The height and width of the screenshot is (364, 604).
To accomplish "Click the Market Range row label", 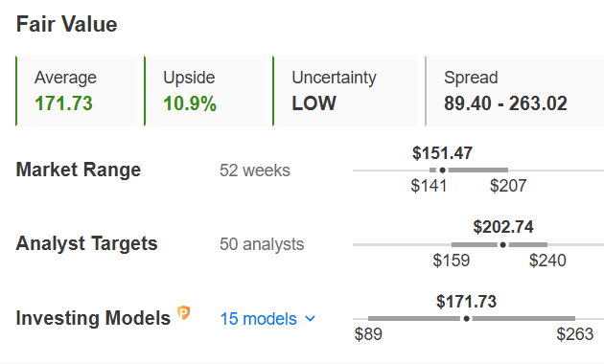I will pyautogui.click(x=79, y=170).
